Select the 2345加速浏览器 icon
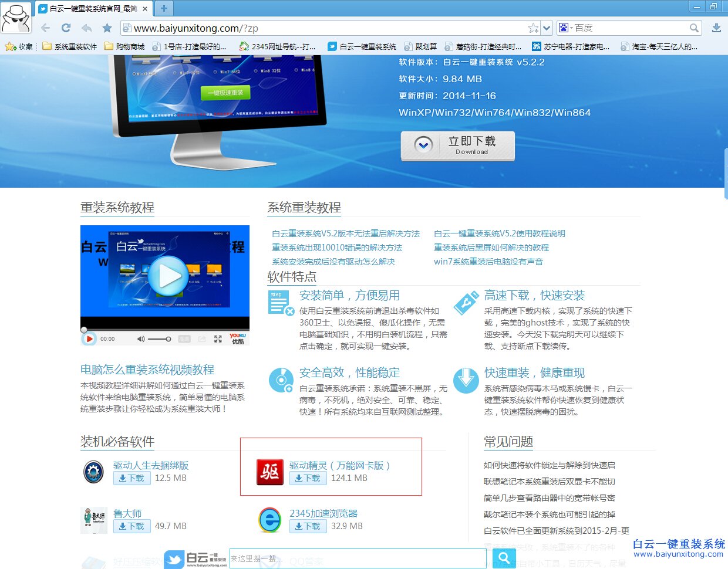 [x=269, y=519]
